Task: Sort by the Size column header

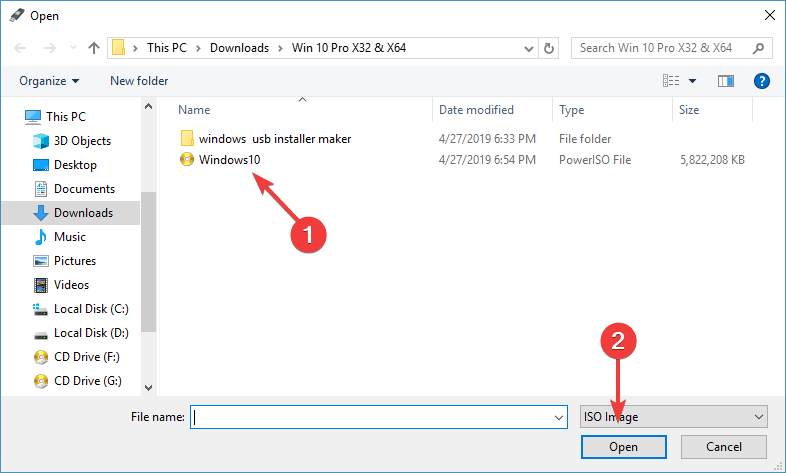Action: tap(689, 110)
